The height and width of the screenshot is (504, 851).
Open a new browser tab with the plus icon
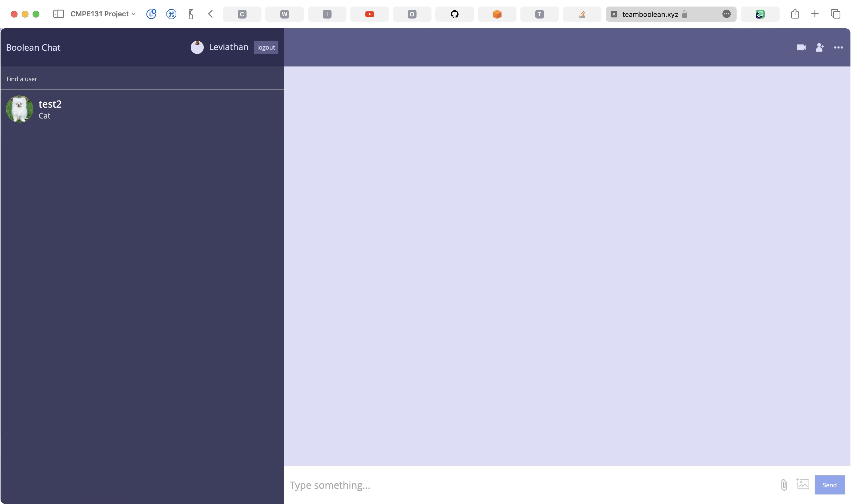click(x=815, y=14)
